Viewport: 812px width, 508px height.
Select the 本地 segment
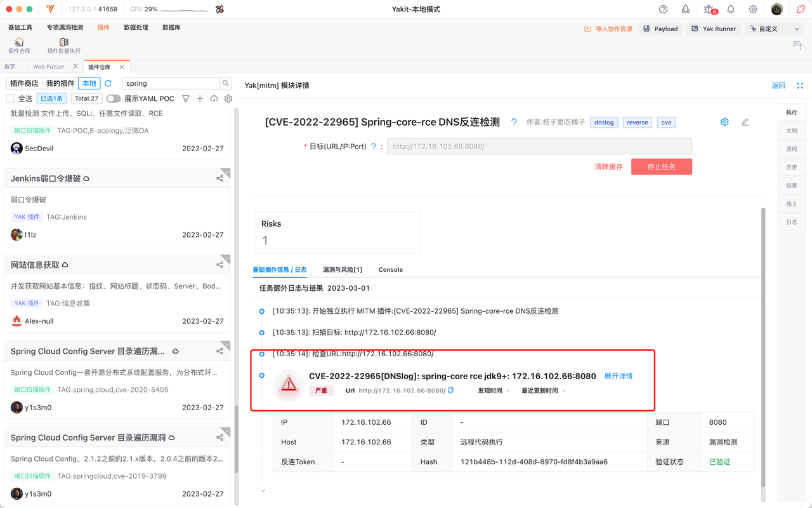pyautogui.click(x=89, y=83)
